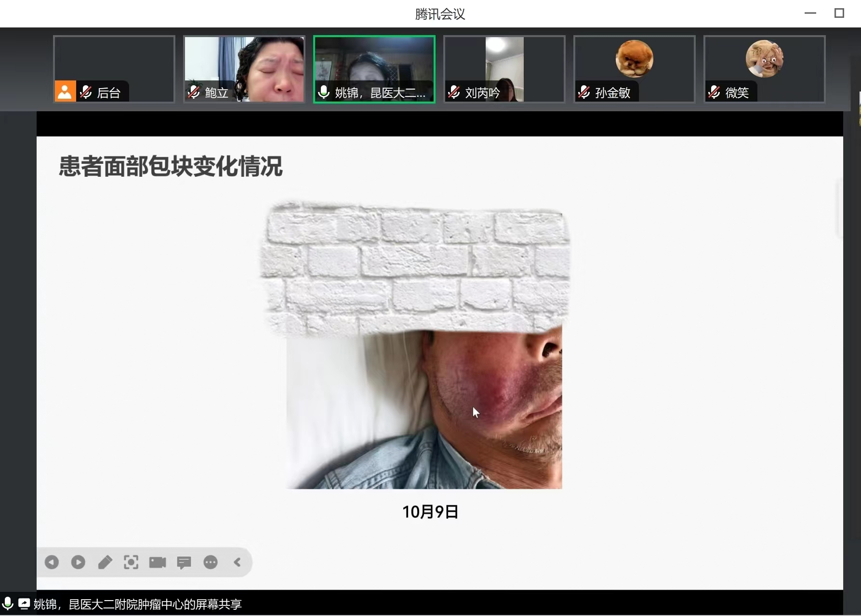Click the screen share icon in bottom status bar
The width and height of the screenshot is (861, 616).
pos(24,603)
